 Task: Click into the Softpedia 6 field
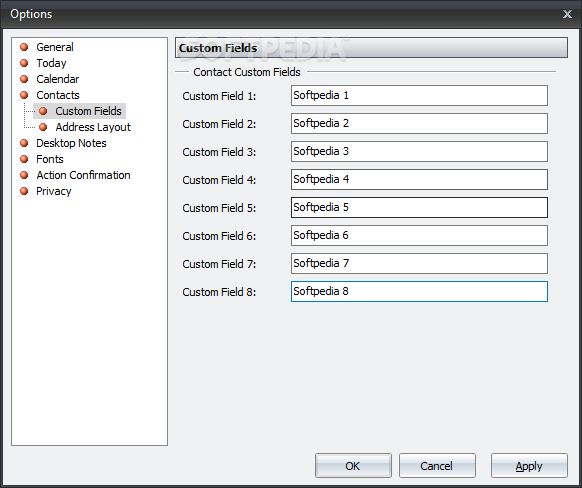click(419, 236)
